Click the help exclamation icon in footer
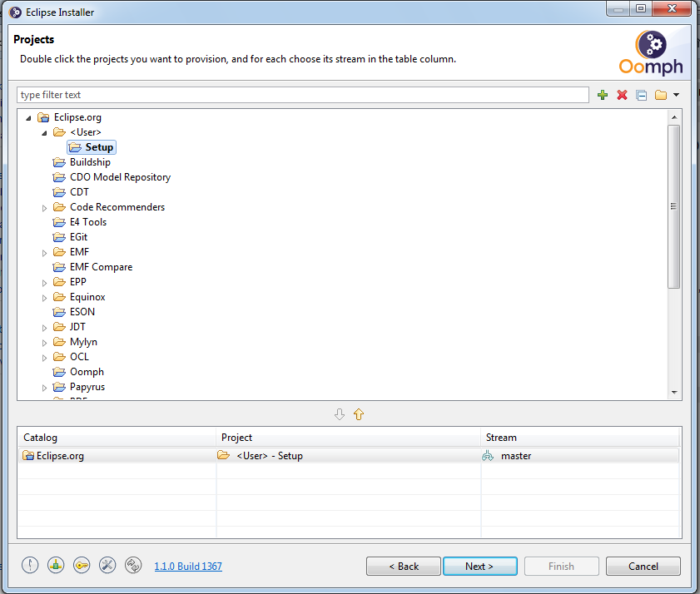 click(30, 566)
